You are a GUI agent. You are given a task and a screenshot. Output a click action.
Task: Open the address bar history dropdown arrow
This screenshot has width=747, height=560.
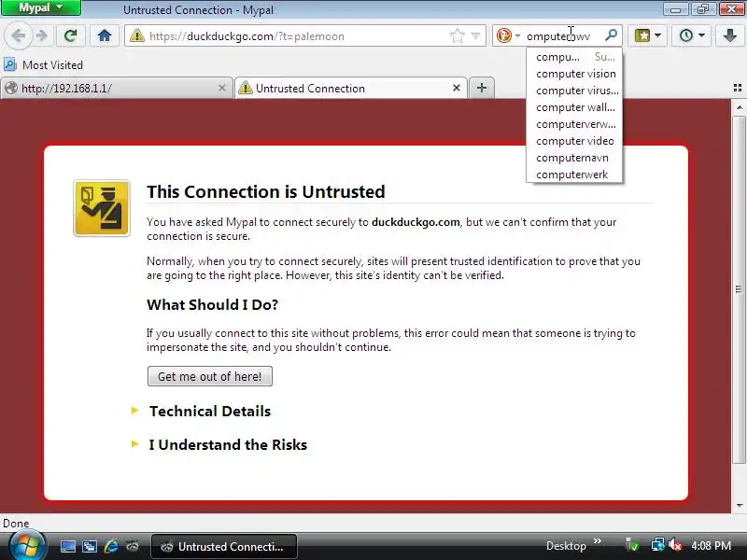point(475,35)
